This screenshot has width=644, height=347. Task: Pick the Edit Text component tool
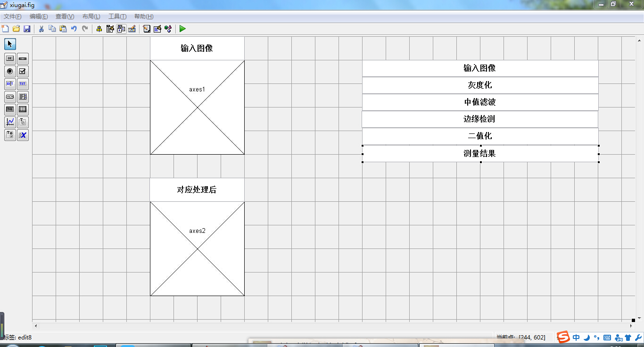pos(10,84)
